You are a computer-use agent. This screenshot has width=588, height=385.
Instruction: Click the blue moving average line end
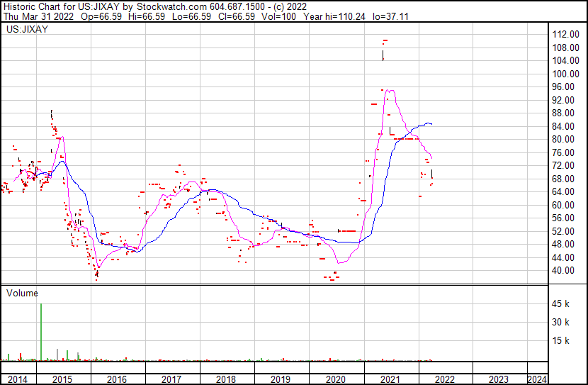431,124
